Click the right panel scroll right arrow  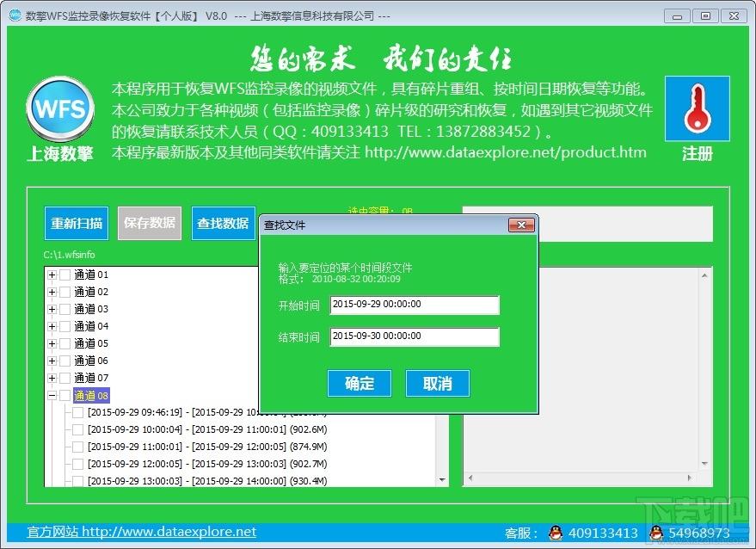(x=690, y=478)
